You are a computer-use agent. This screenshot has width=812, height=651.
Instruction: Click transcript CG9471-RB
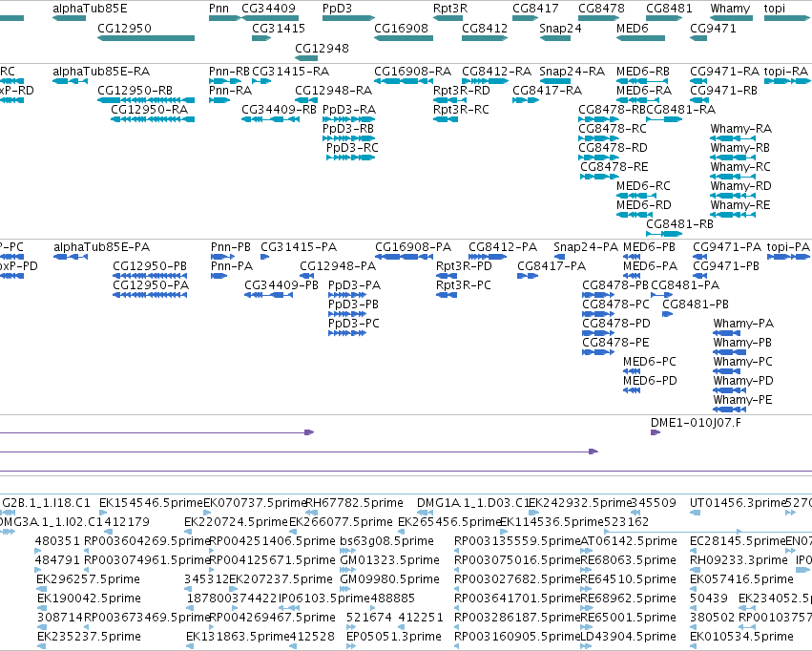click(723, 91)
